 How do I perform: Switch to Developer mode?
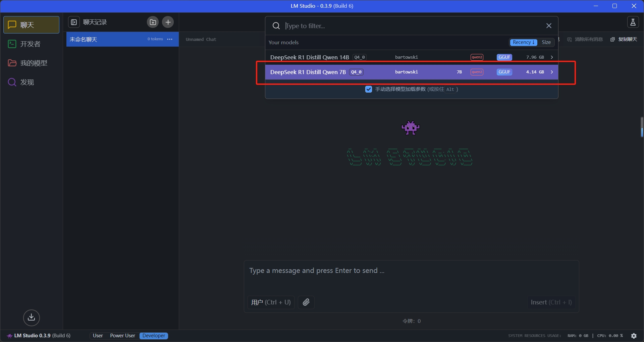point(154,336)
